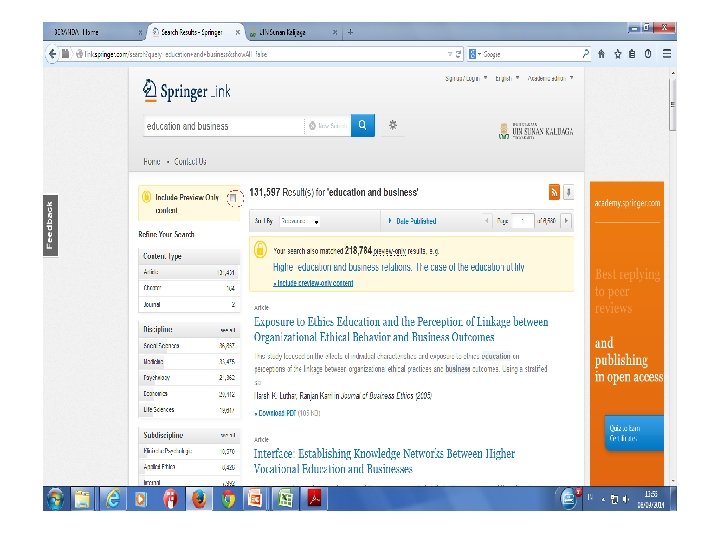
Task: Open the vertical Feedback tab
Action: pos(50,225)
